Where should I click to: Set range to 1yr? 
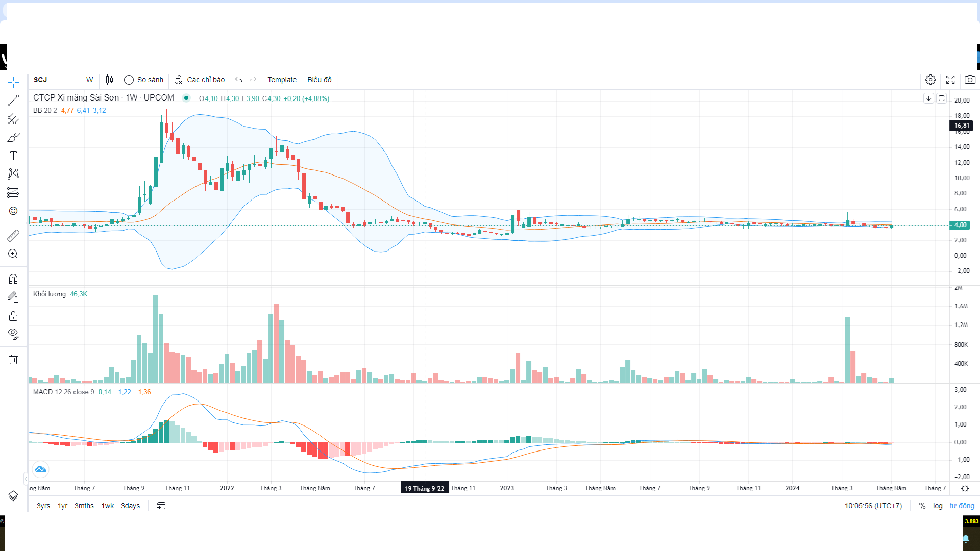62,506
